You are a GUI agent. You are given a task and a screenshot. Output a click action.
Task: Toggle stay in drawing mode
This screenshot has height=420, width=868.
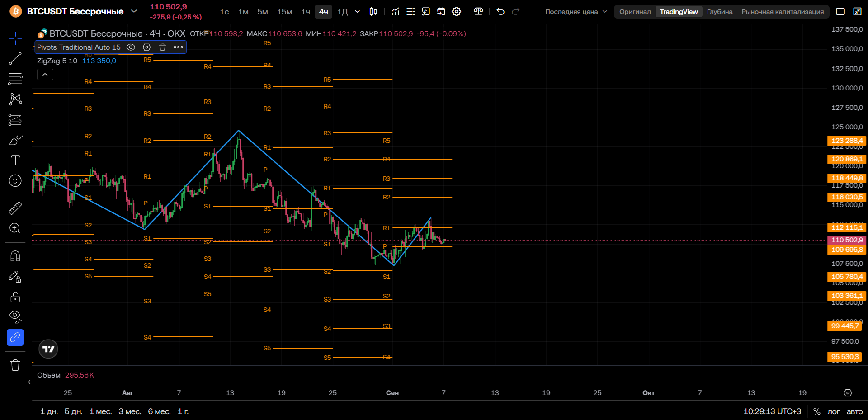coord(15,277)
